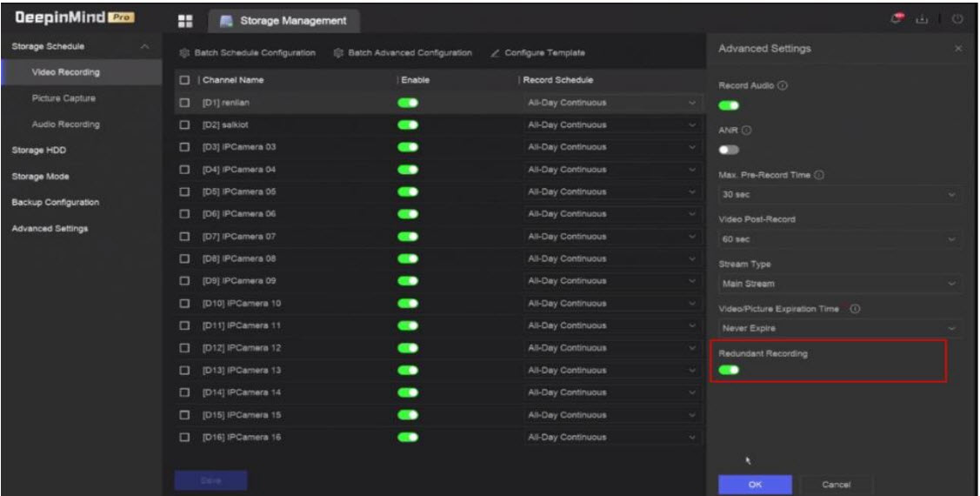The width and height of the screenshot is (980, 496).
Task: Open Batch Advanced Configuration
Action: tap(403, 54)
